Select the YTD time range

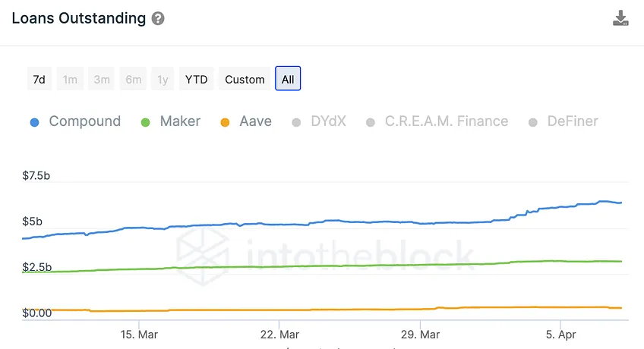(x=197, y=79)
